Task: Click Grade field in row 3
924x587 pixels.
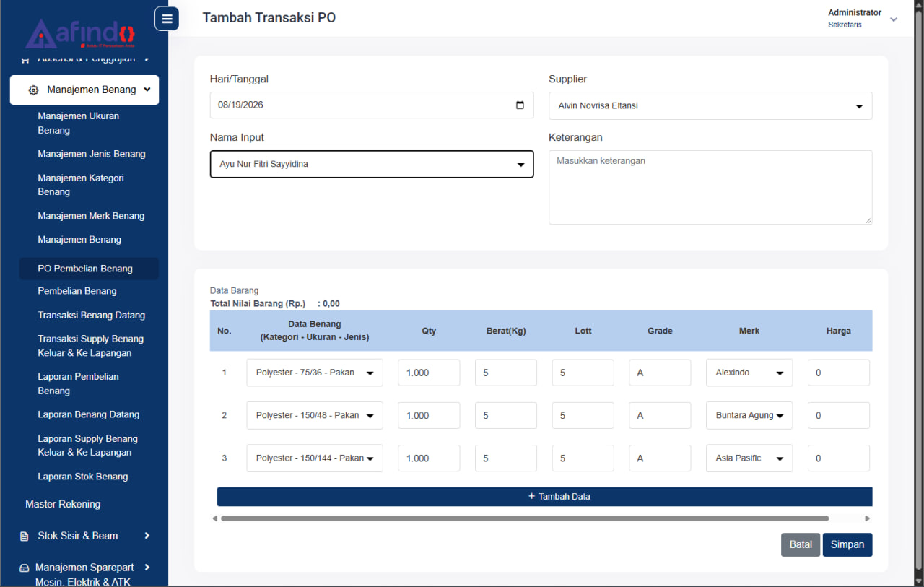Action: coord(660,458)
